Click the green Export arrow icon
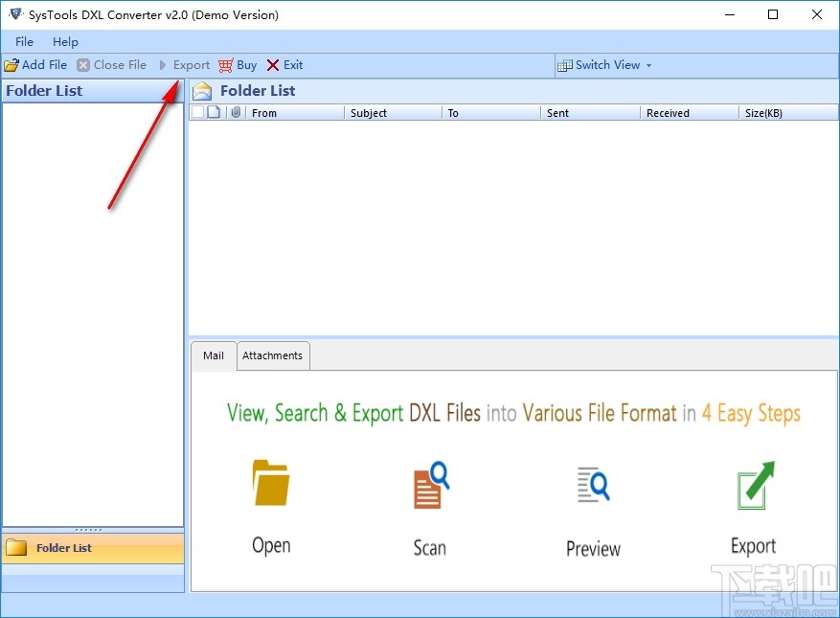This screenshot has width=840, height=618. pos(756,485)
